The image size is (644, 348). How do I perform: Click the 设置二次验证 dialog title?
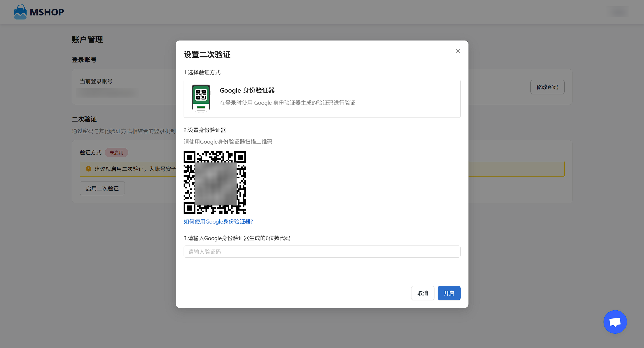tap(207, 55)
